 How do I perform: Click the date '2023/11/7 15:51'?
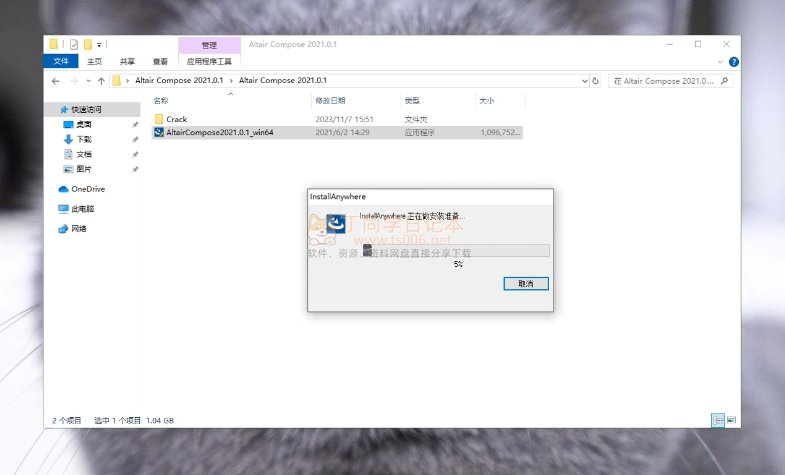344,119
